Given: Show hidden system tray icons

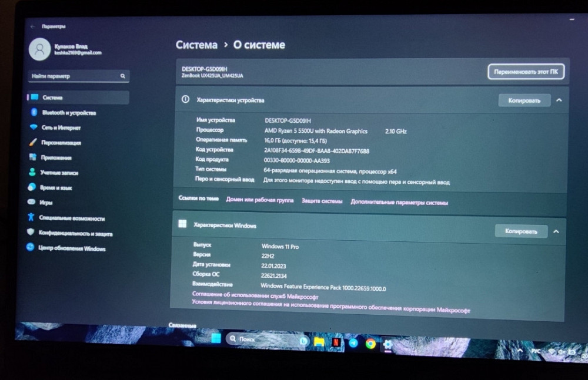Looking at the screenshot, I should [520, 351].
